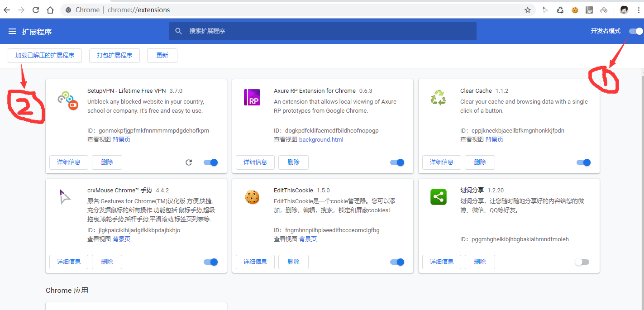
Task: Click the 划词分享 green share logo
Action: pos(438,197)
